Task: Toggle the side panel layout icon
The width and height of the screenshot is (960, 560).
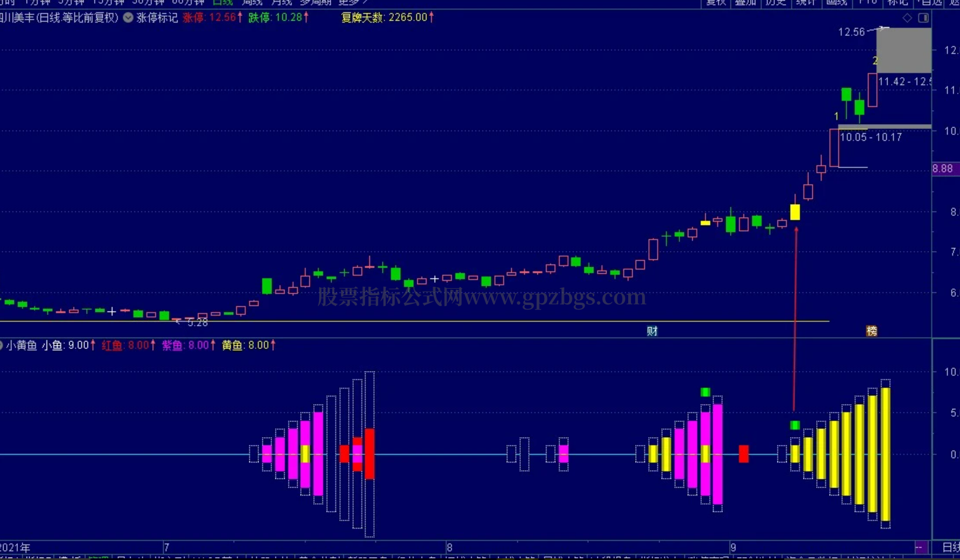Action: [x=923, y=18]
